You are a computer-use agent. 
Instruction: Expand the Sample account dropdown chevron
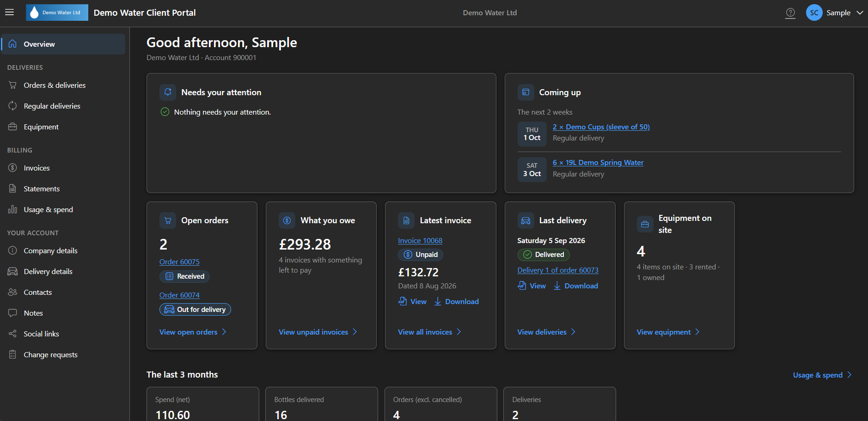[860, 13]
